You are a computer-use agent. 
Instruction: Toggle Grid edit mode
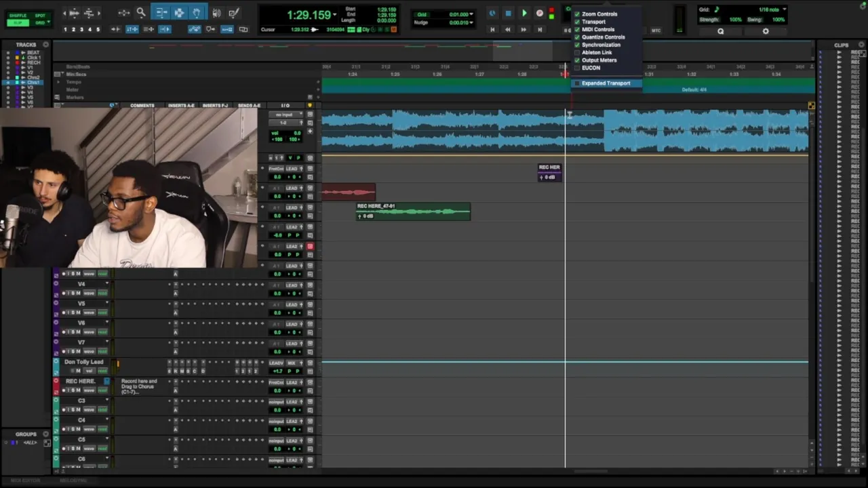pyautogui.click(x=40, y=22)
